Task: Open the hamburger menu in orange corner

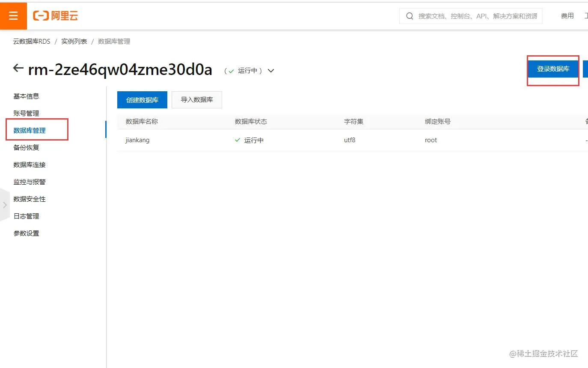Action: (x=13, y=16)
